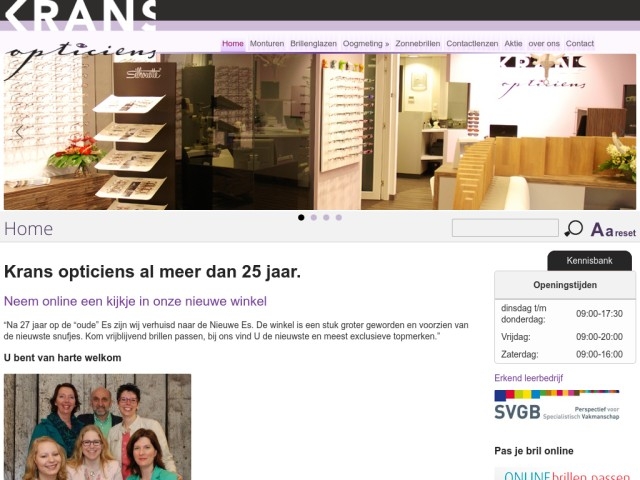Click the large 'A' font size icon
Image resolution: width=640 pixels, height=480 pixels.
point(598,230)
